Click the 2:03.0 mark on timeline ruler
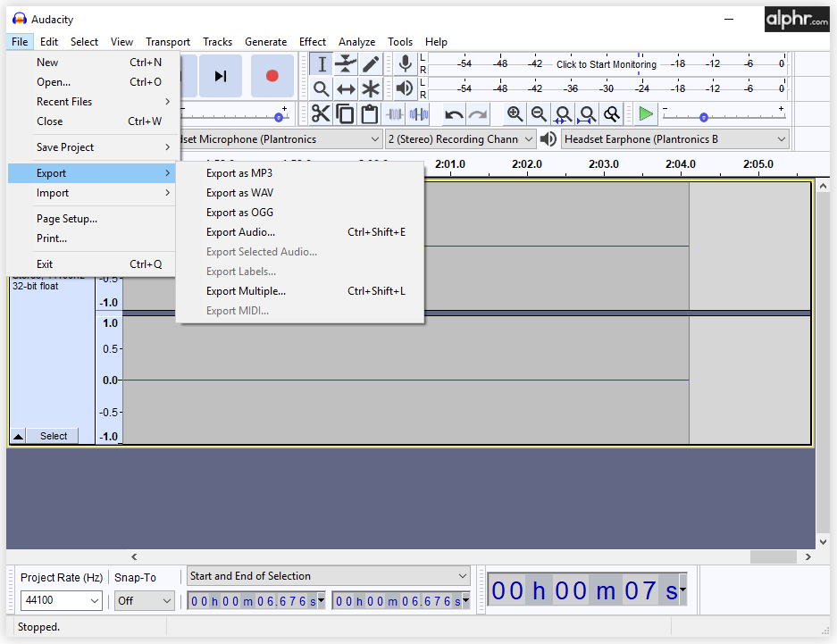 coord(604,164)
